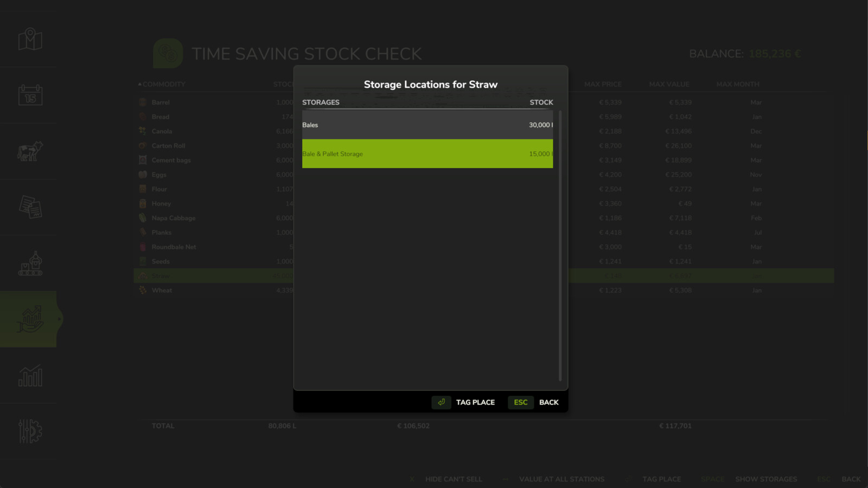868x488 pixels.
Task: Open the settings sliders icon in sidebar
Action: point(29,432)
